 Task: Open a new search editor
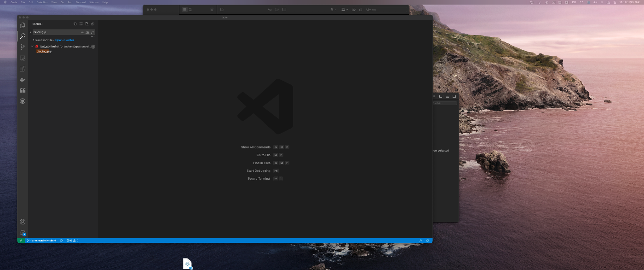click(x=86, y=24)
